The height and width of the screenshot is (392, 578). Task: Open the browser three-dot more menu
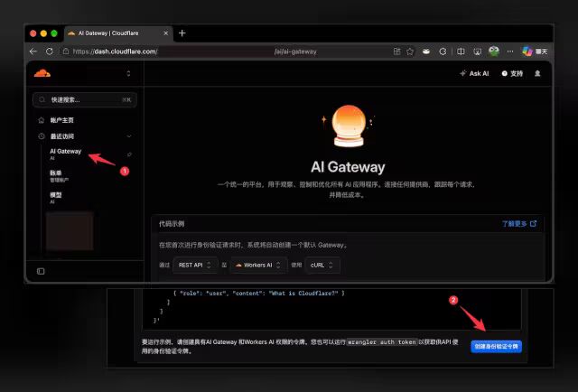510,51
